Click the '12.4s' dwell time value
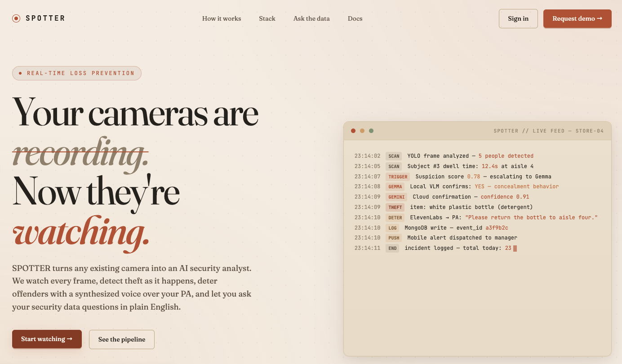The width and height of the screenshot is (622, 364). pos(490,166)
